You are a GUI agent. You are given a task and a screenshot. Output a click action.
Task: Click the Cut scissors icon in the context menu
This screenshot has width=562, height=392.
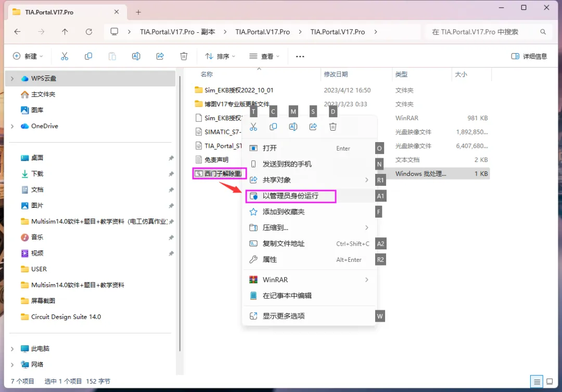[253, 127]
